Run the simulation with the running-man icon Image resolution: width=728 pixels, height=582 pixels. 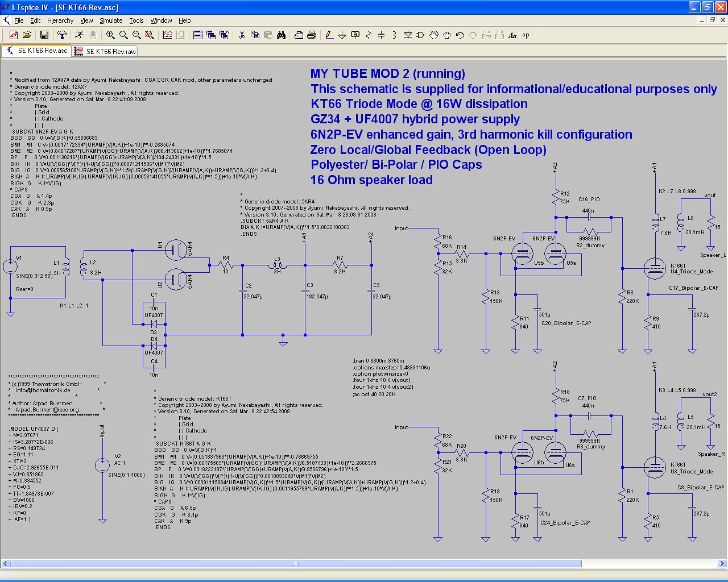pyautogui.click(x=80, y=35)
